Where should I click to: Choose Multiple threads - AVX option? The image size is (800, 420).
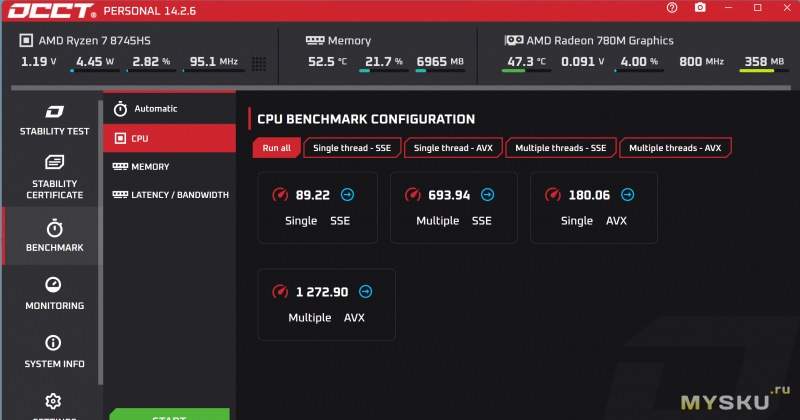point(675,148)
